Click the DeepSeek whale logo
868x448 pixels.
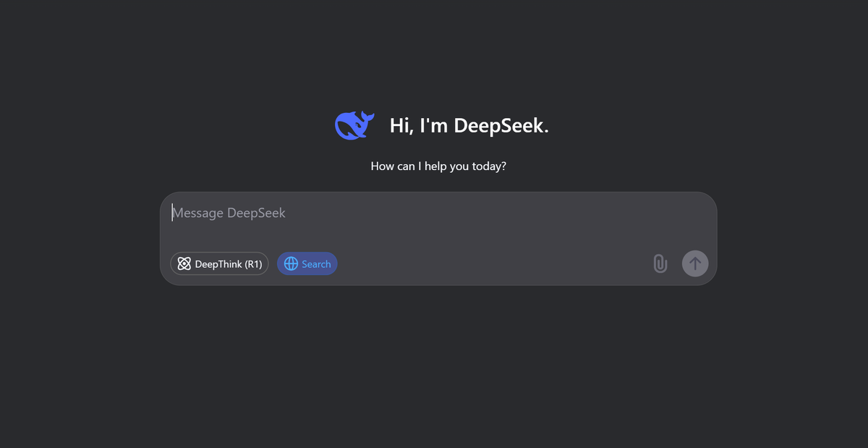[x=354, y=125]
